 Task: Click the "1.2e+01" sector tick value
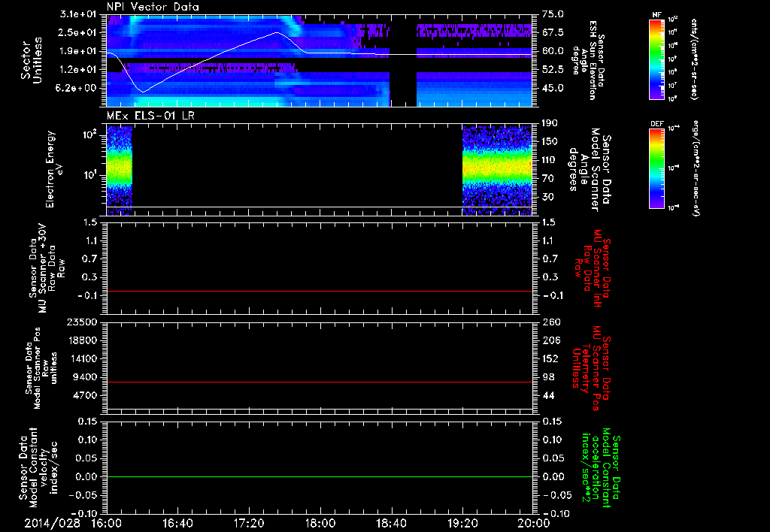pos(79,70)
